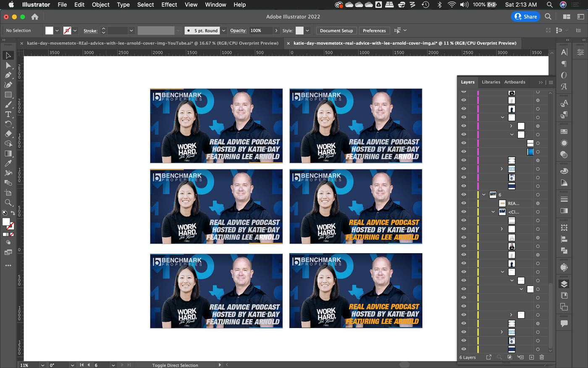
Task: Hide layer 6 with eye icon
Action: point(464,195)
